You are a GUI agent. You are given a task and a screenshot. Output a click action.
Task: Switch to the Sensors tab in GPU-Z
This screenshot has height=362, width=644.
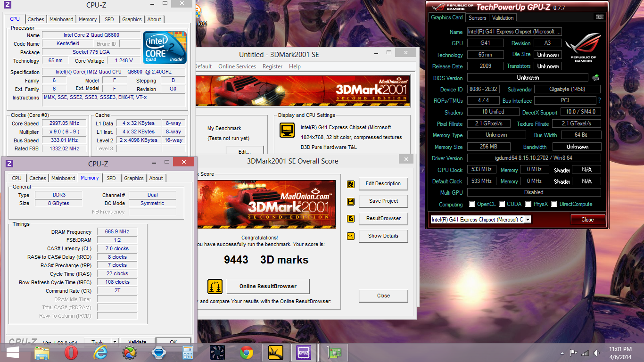coord(477,18)
